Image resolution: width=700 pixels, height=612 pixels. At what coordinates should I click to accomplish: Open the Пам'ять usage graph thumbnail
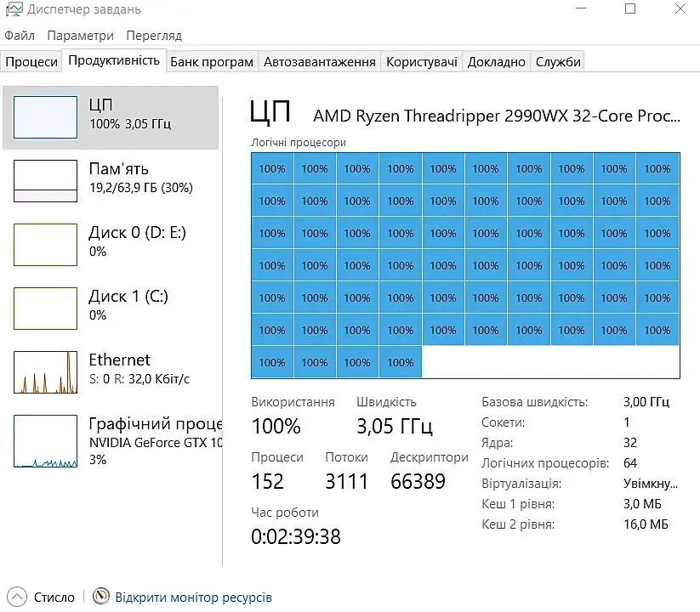tap(45, 181)
